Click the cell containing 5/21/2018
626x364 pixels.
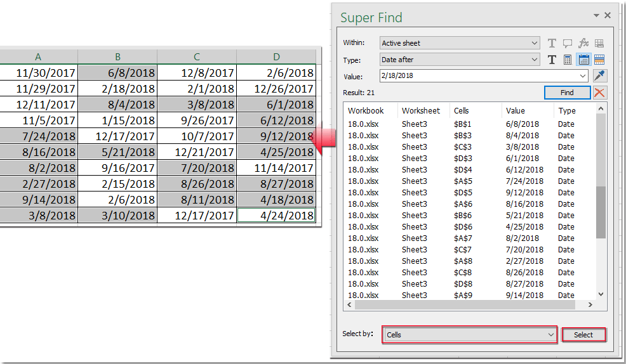point(117,152)
